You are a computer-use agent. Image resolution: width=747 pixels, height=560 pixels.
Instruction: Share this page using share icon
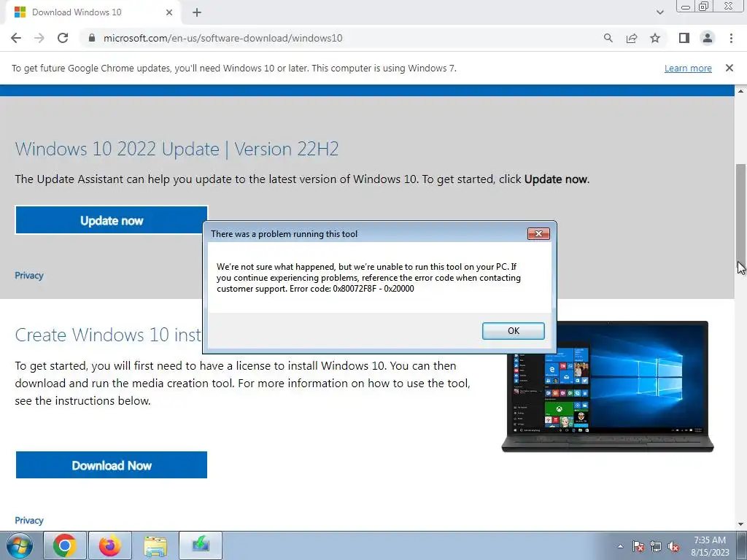coord(632,38)
